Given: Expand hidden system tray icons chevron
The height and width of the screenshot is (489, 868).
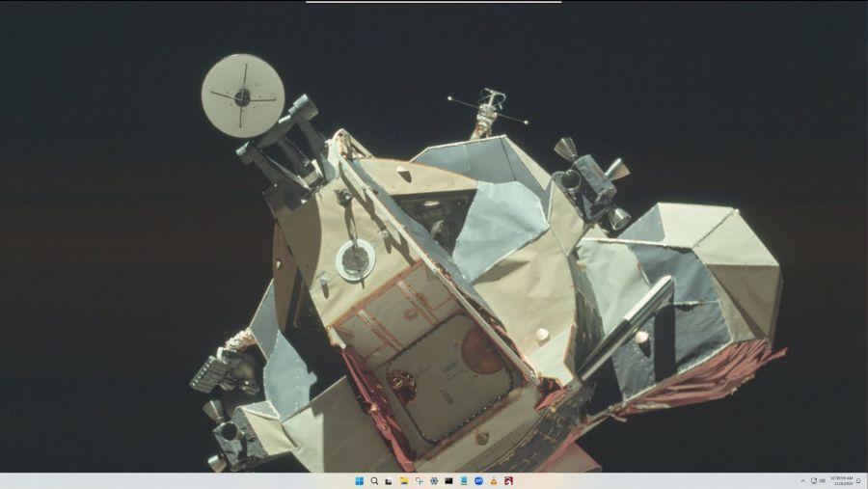Looking at the screenshot, I should point(803,480).
